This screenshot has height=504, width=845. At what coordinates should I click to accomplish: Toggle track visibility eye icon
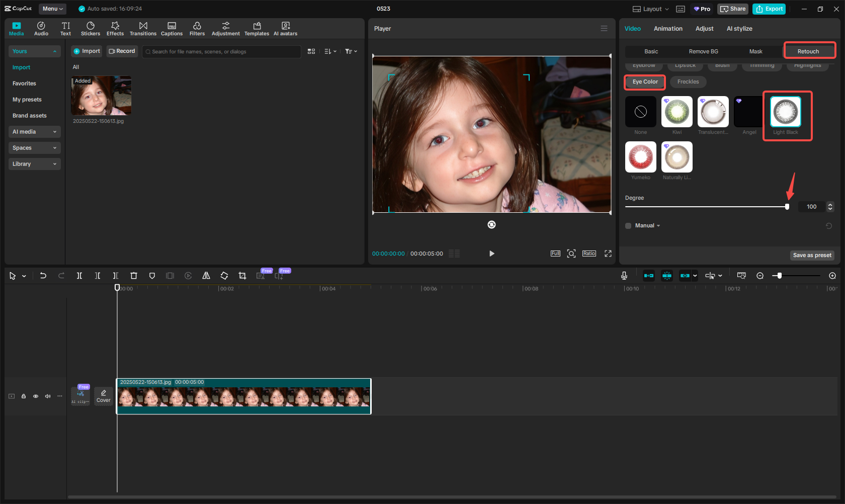click(x=36, y=396)
